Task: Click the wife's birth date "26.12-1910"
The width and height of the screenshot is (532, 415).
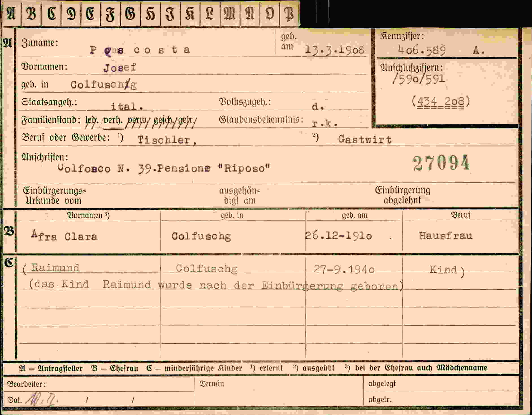Action: [338, 236]
